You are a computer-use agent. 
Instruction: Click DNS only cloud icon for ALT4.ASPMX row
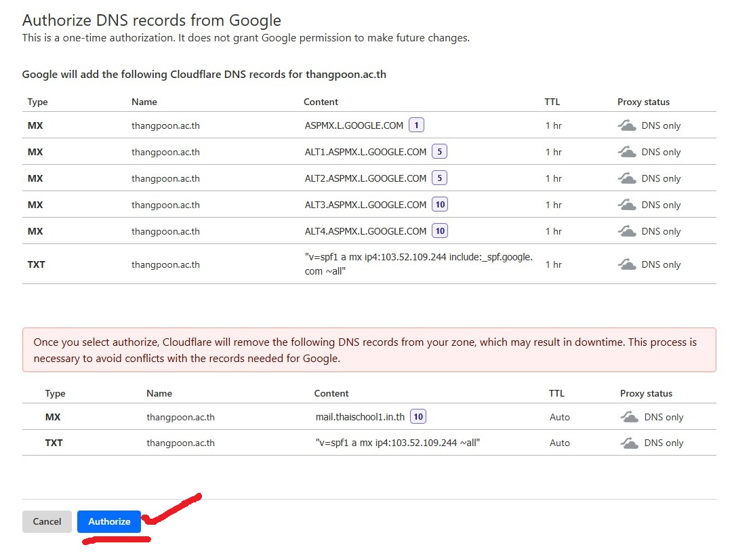(627, 231)
